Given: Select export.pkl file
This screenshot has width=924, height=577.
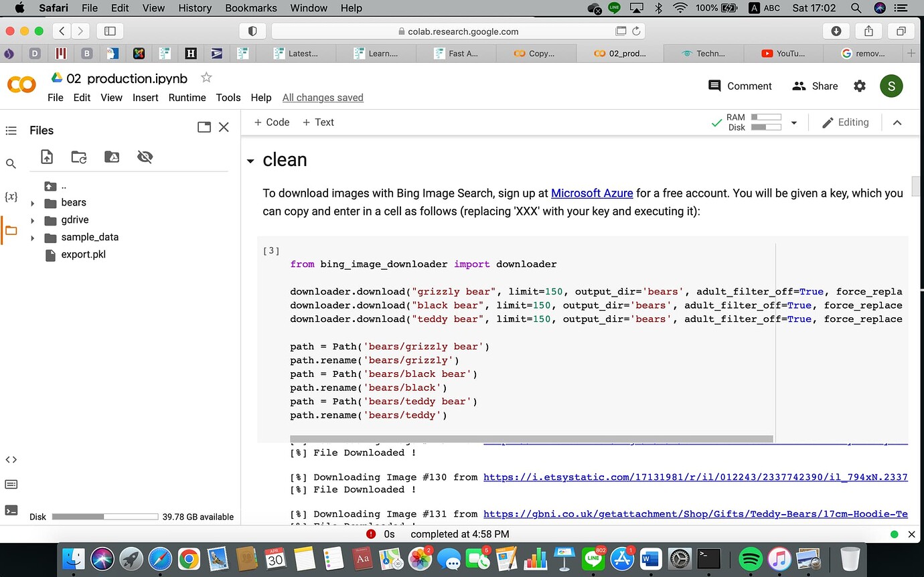Looking at the screenshot, I should (x=83, y=254).
